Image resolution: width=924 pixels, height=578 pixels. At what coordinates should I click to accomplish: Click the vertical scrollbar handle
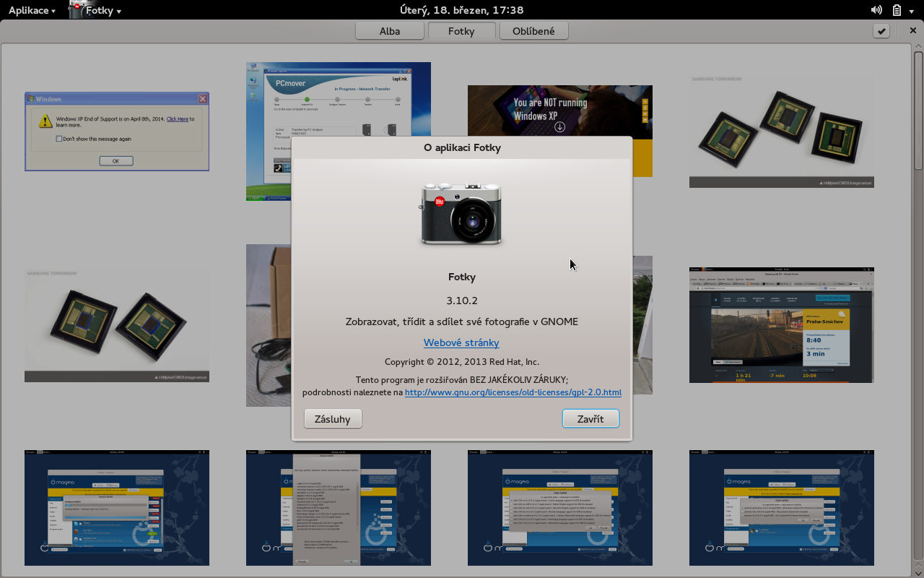[x=918, y=111]
